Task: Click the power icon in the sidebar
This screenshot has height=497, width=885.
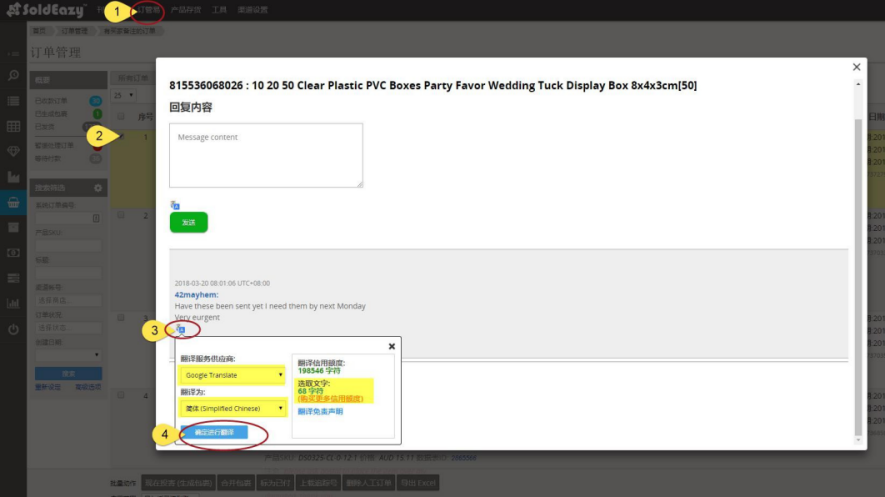Action: coord(13,329)
